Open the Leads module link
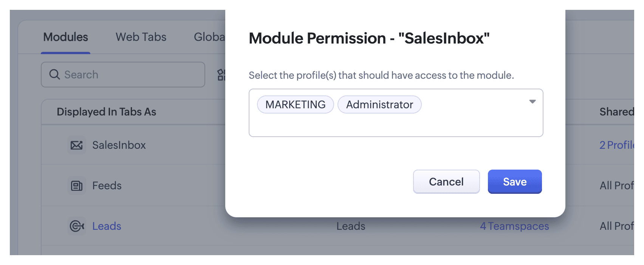The height and width of the screenshot is (265, 644). click(x=107, y=226)
